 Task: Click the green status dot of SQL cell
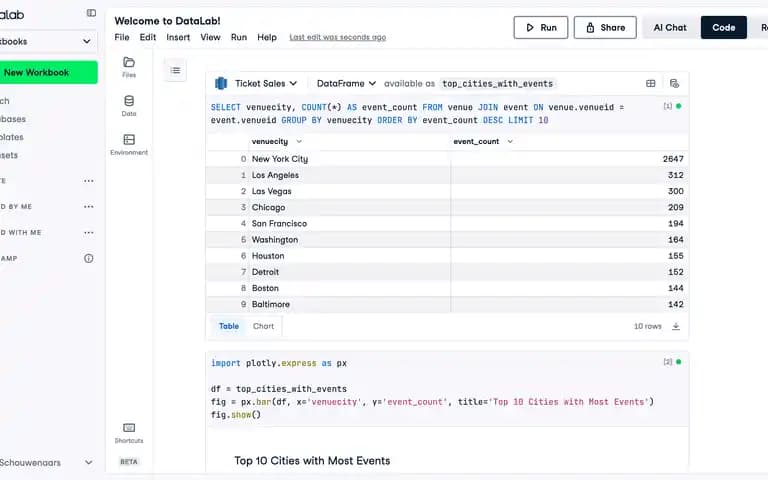point(678,106)
